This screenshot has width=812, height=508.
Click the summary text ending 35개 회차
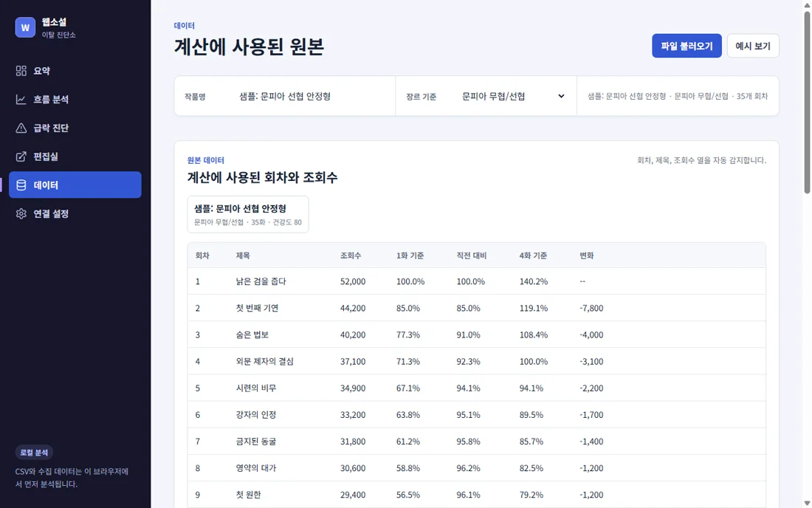click(x=678, y=96)
